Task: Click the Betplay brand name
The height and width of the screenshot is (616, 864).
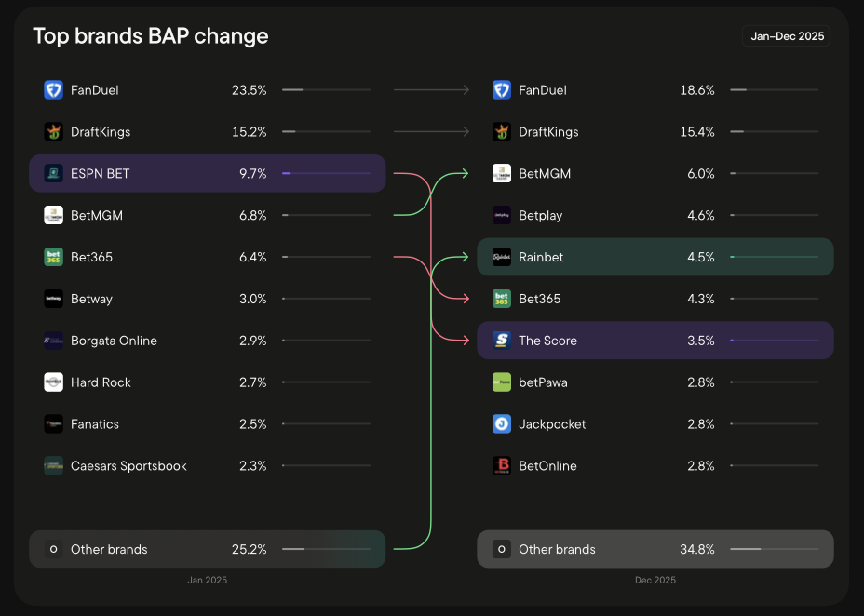Action: [540, 216]
